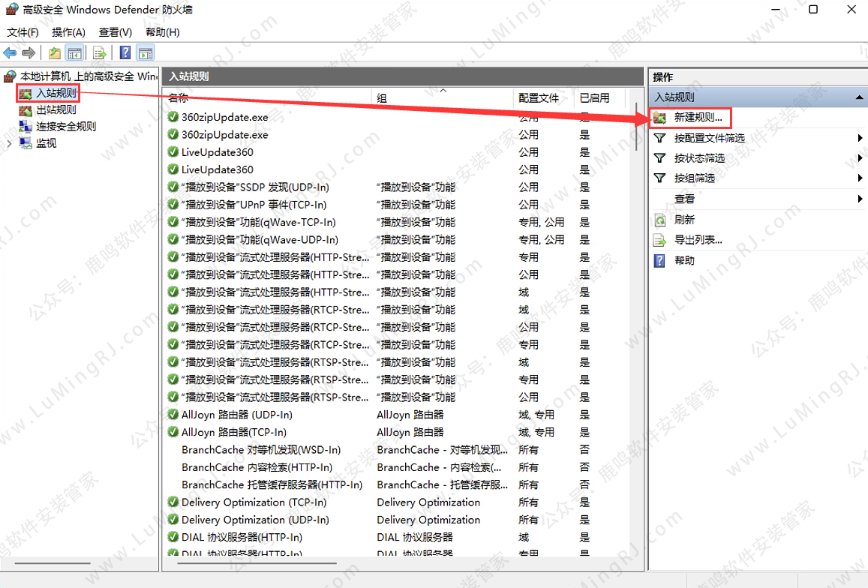The height and width of the screenshot is (588, 868).
Task: Open the 按状态筛选 submenu
Action: tap(699, 158)
